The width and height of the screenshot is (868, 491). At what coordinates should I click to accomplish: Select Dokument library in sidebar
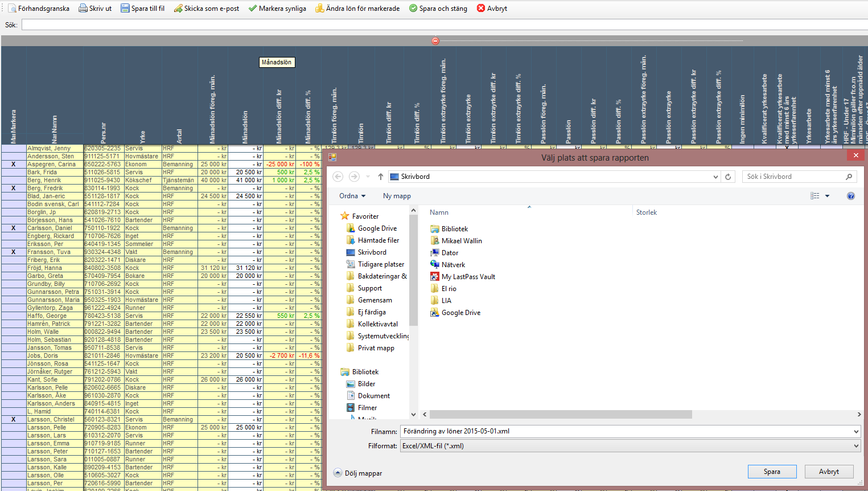368,396
